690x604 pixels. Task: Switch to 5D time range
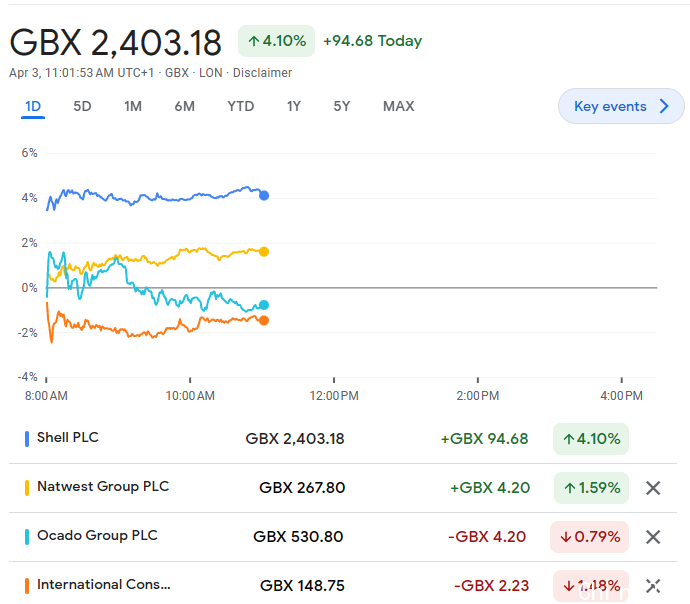pos(82,106)
